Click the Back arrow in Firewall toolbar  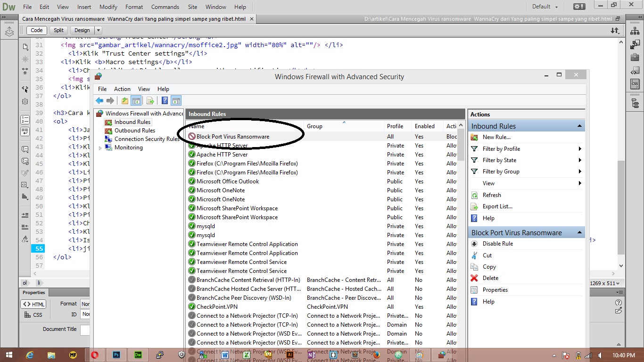click(x=99, y=100)
